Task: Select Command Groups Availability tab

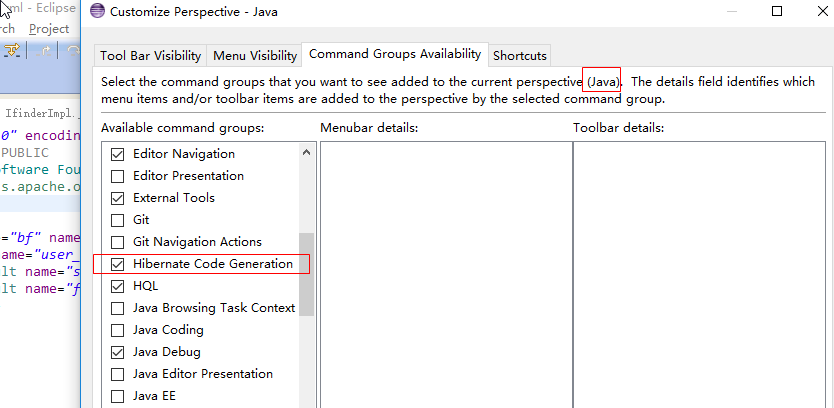Action: pyautogui.click(x=395, y=54)
